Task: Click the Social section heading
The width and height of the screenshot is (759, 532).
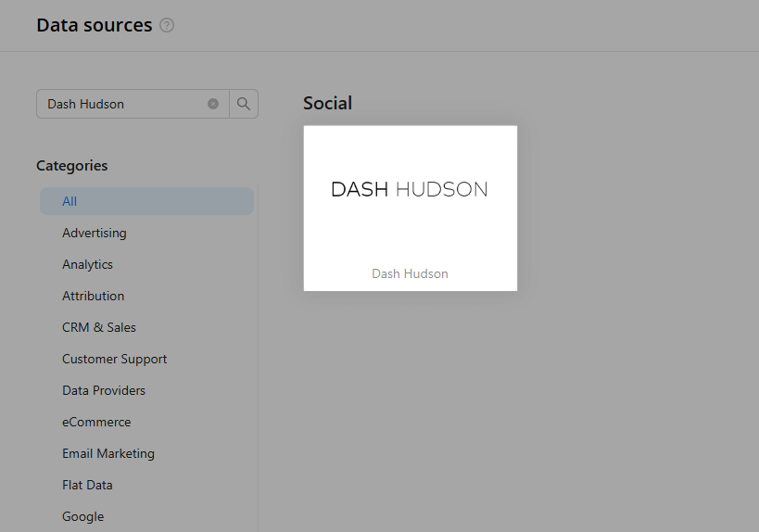Action: (x=328, y=103)
